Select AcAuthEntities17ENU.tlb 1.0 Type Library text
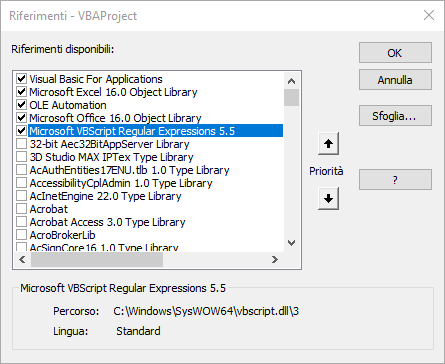 pos(129,170)
